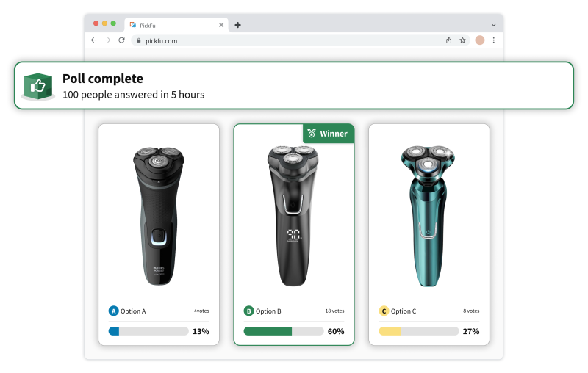Close the PickFu tab
The image size is (588, 373).
pos(221,25)
